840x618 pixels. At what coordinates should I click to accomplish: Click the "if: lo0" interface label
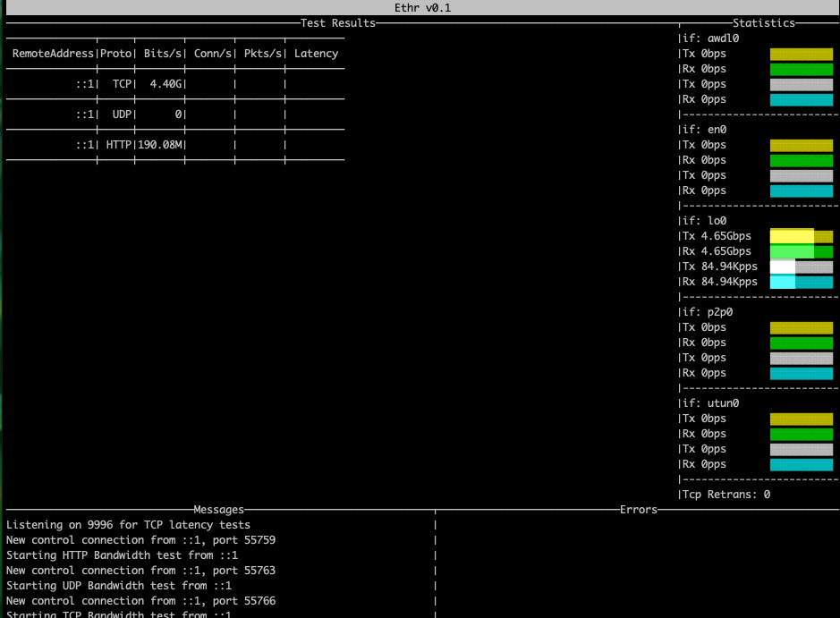tap(704, 221)
